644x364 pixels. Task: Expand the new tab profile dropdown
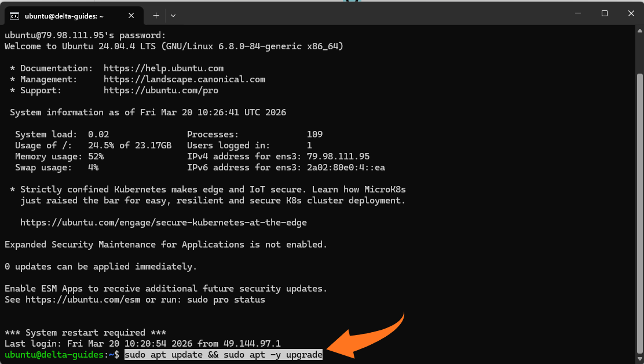point(173,16)
